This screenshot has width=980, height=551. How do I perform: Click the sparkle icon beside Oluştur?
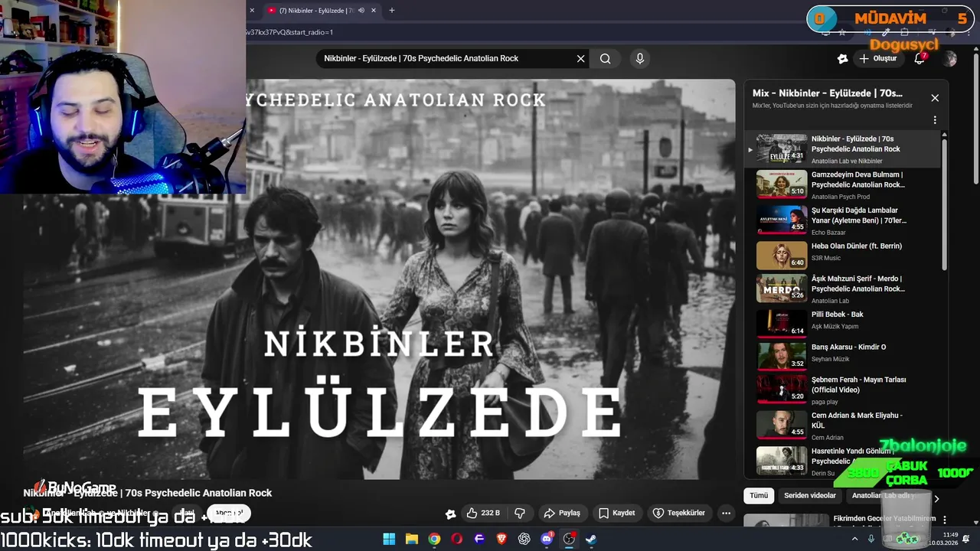click(x=842, y=59)
